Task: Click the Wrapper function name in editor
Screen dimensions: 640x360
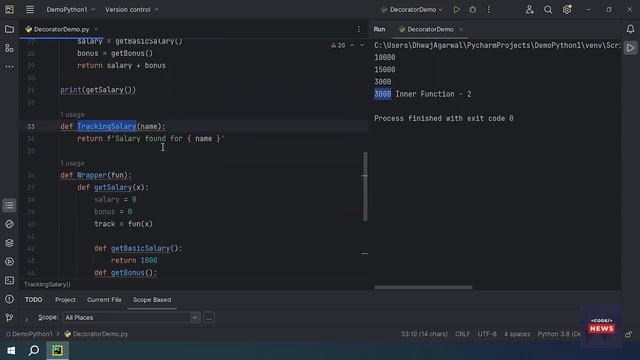Action: click(x=91, y=175)
